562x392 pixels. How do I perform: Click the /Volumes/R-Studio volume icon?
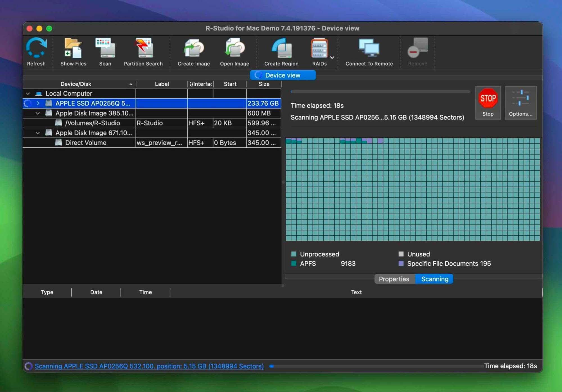58,123
